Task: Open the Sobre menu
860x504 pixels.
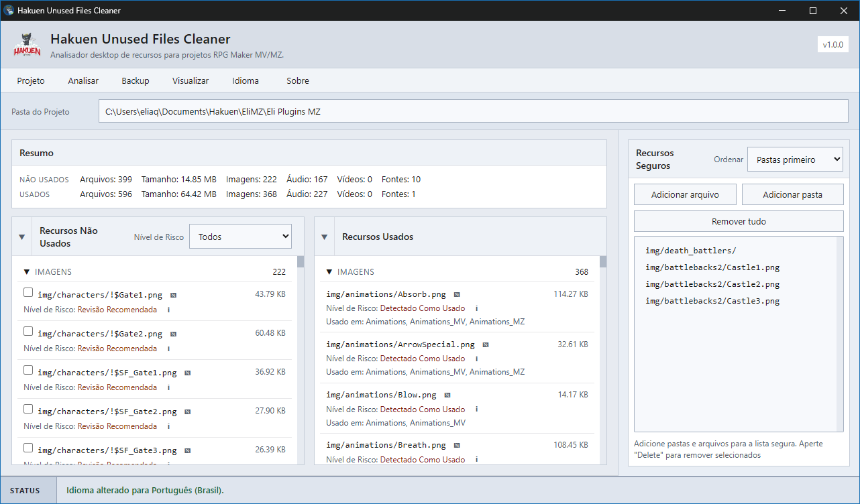Action: [x=298, y=80]
